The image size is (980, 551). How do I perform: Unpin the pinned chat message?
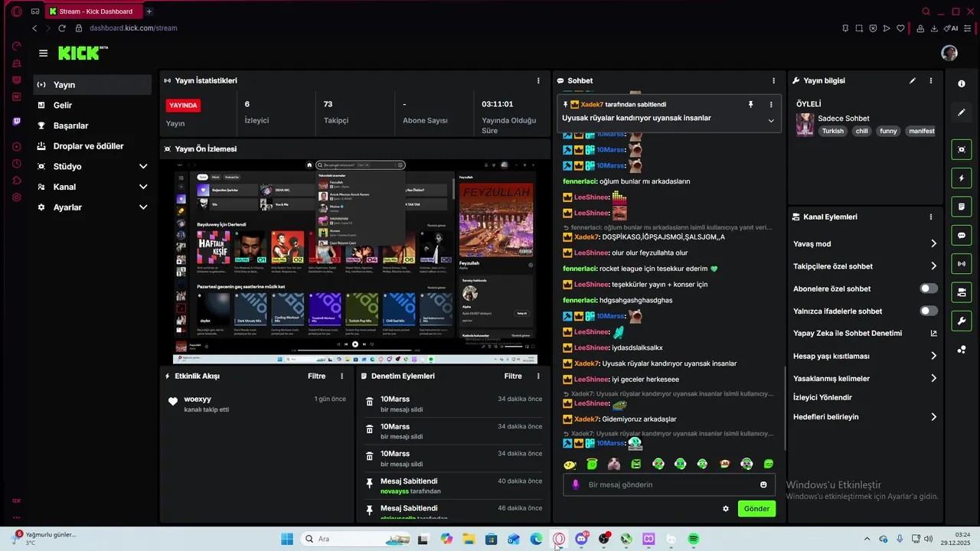tap(750, 104)
